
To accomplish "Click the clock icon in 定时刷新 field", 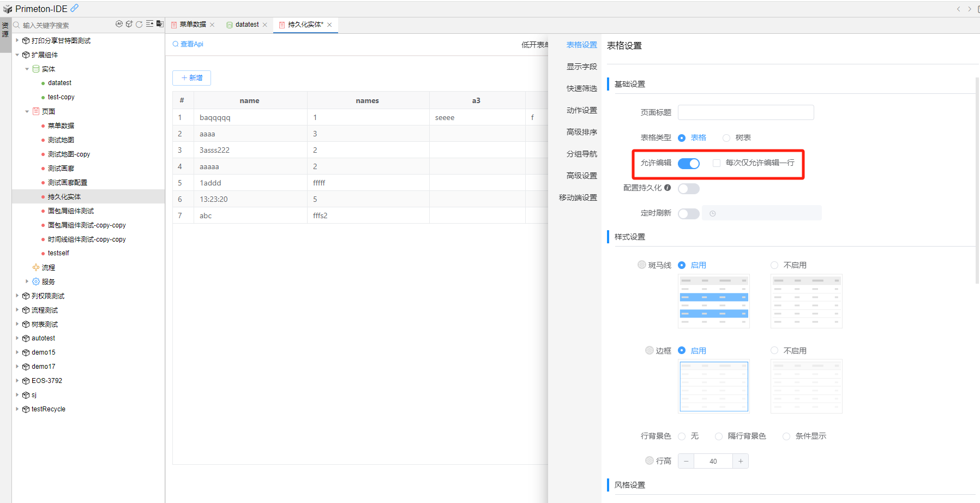I will pyautogui.click(x=712, y=213).
